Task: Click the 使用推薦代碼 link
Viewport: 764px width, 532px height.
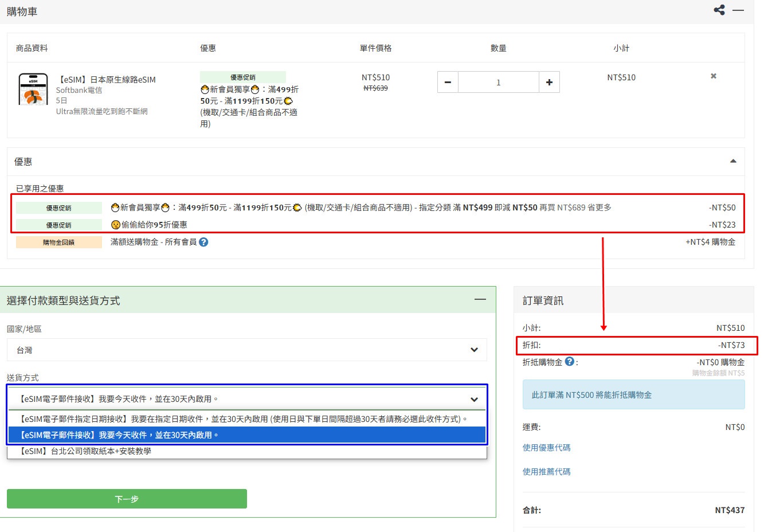Action: [x=546, y=472]
